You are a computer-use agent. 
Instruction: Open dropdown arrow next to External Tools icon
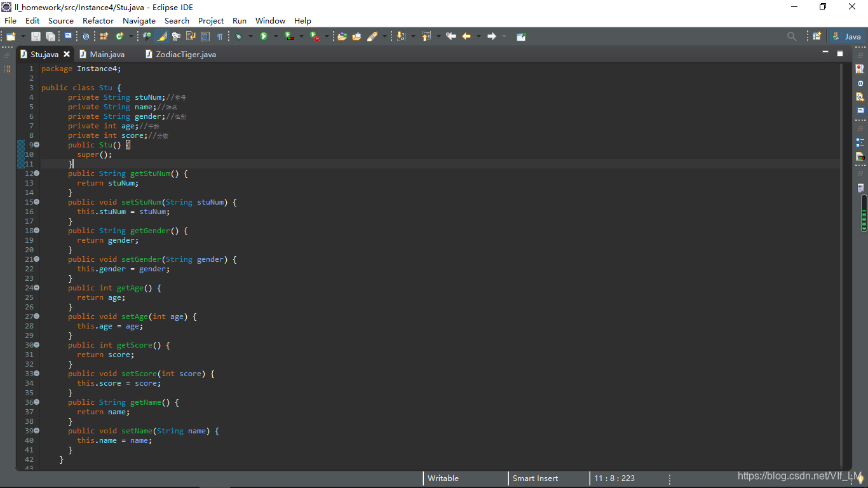pos(327,36)
